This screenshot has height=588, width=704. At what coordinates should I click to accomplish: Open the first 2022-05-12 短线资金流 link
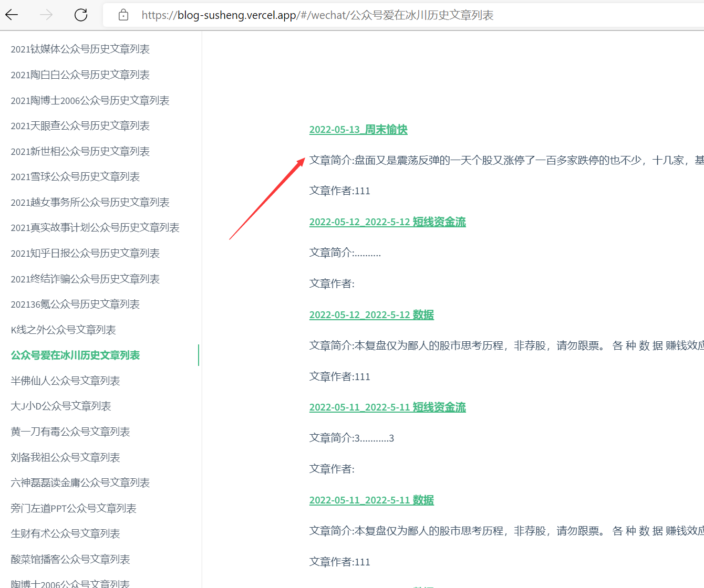click(387, 222)
